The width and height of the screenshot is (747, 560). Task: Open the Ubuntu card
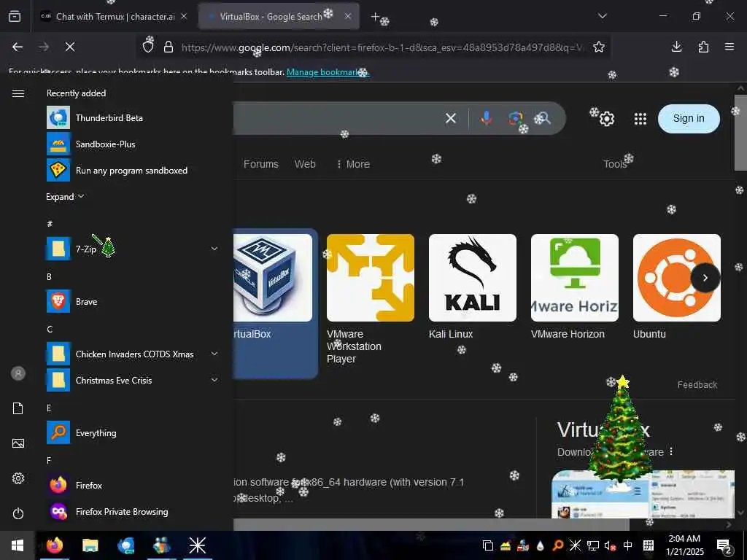(676, 287)
